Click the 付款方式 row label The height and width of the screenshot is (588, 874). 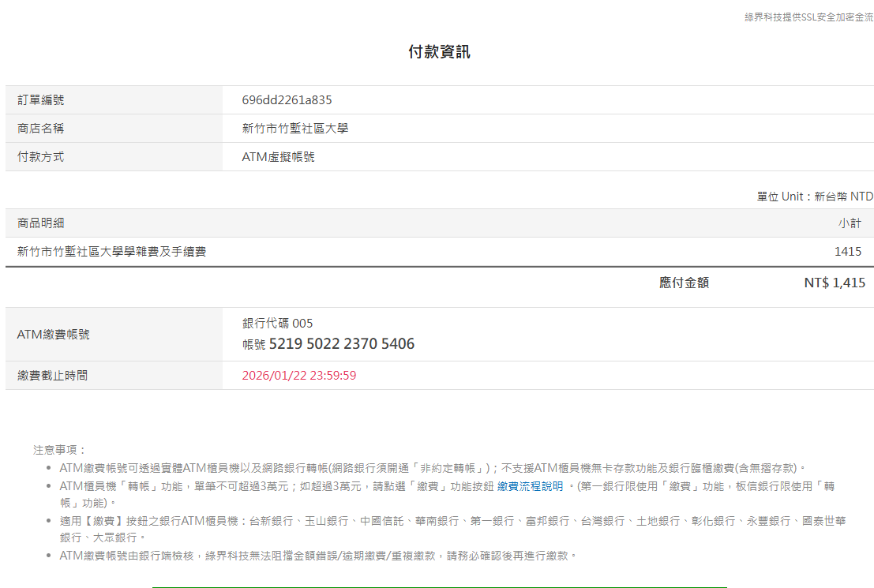click(41, 157)
